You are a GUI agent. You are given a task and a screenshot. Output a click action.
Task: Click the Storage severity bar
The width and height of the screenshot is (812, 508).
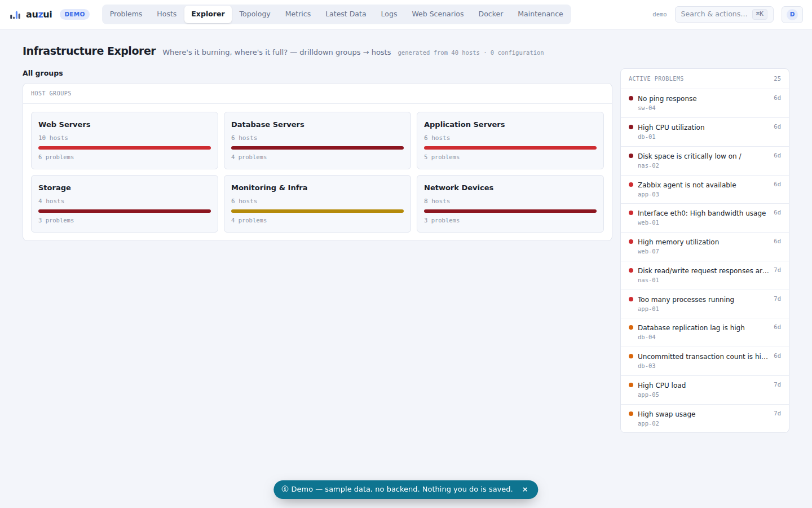[x=125, y=211]
